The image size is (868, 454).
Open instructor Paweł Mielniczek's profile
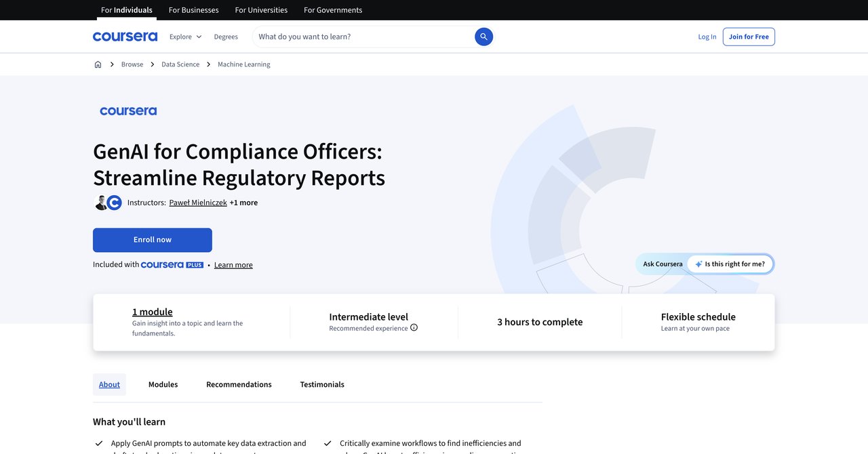(x=198, y=203)
